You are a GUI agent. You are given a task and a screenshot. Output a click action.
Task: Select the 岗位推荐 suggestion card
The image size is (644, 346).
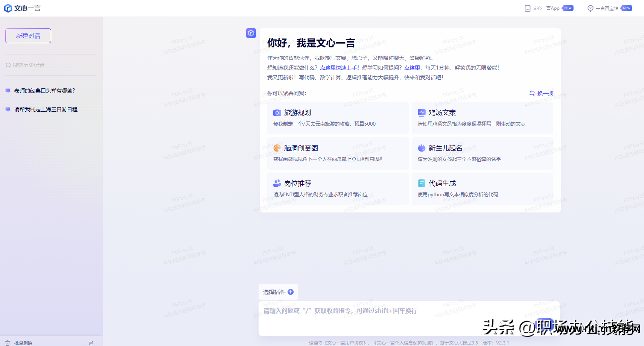(x=338, y=189)
